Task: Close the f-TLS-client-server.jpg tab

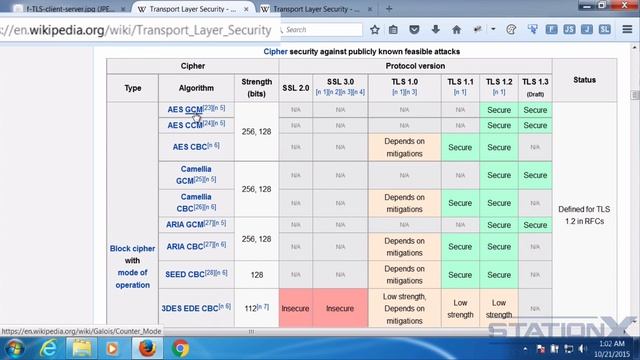Action: tap(123, 9)
